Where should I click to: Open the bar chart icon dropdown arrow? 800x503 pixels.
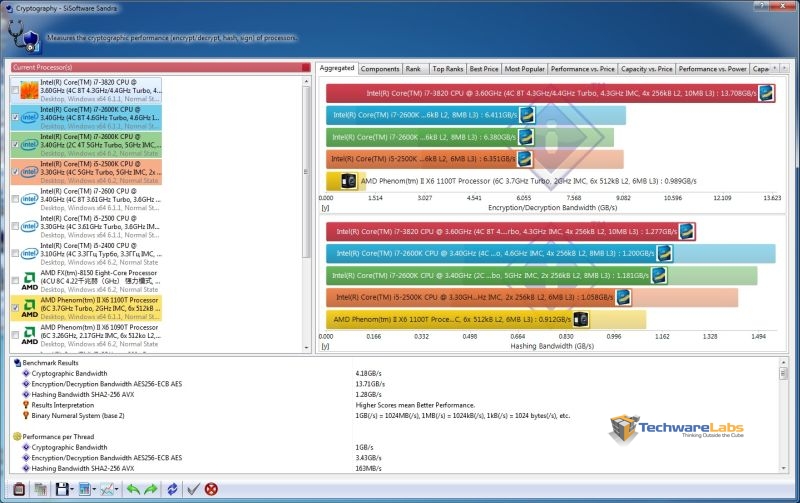click(x=94, y=490)
